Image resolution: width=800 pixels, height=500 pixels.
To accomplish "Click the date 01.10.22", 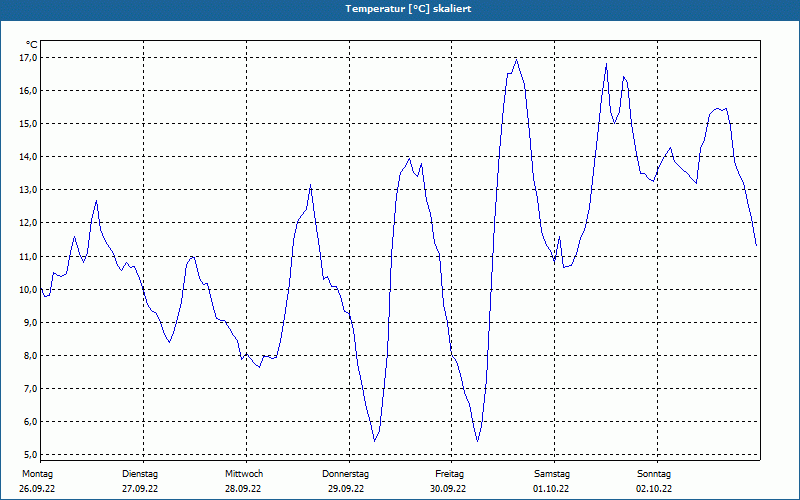I will tap(551, 489).
